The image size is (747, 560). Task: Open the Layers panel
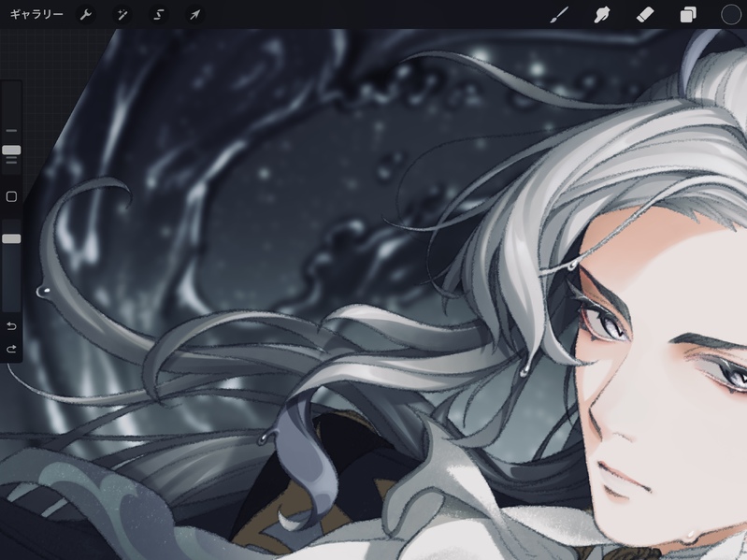point(688,15)
